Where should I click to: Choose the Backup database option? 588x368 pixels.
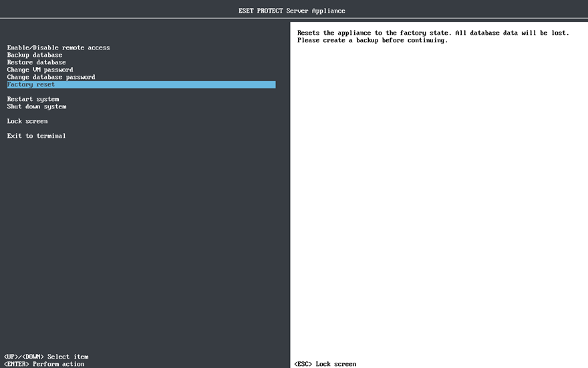tap(35, 55)
